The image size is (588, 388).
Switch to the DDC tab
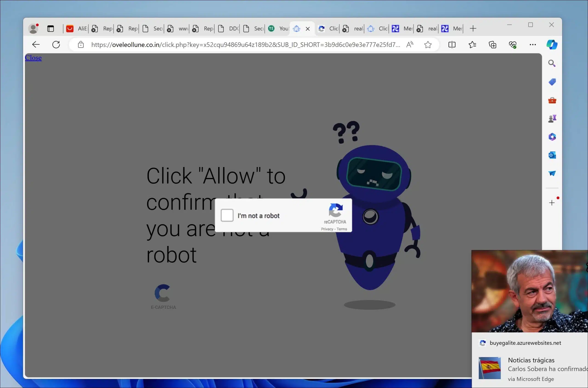(x=228, y=28)
